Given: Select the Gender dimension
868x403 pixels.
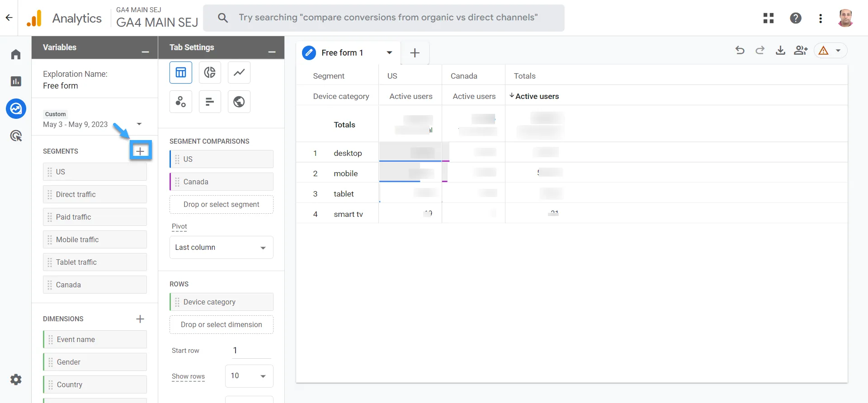Looking at the screenshot, I should 95,362.
